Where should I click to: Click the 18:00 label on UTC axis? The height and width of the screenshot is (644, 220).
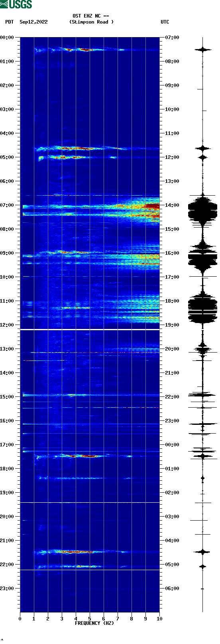coord(172,301)
